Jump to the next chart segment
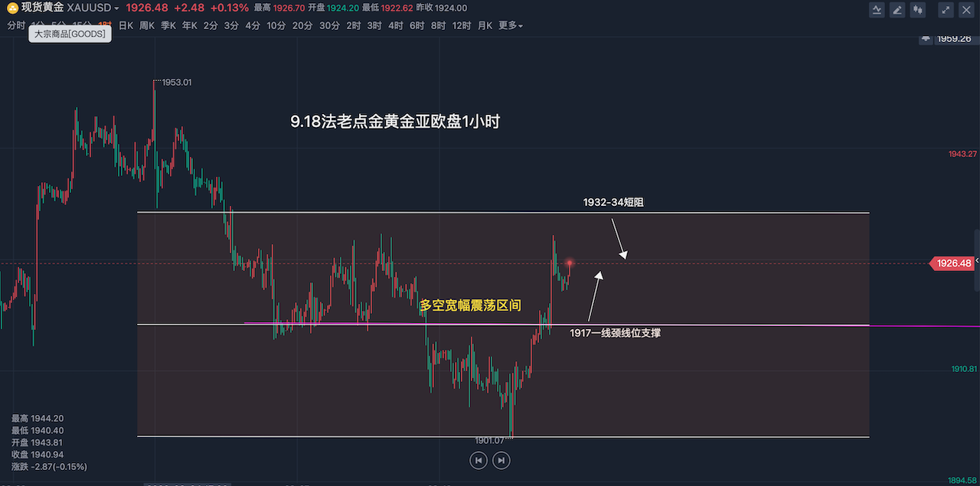The width and height of the screenshot is (980, 486). tap(501, 460)
